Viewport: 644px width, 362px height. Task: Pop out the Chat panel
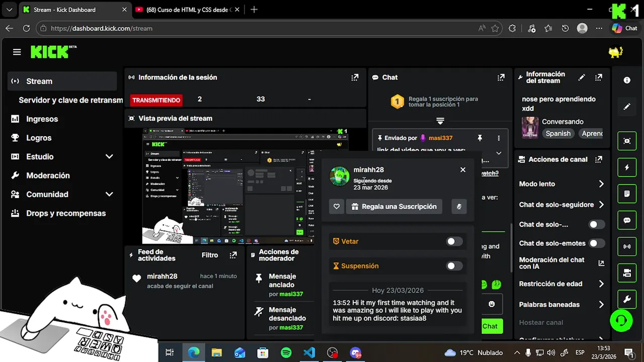tap(501, 77)
